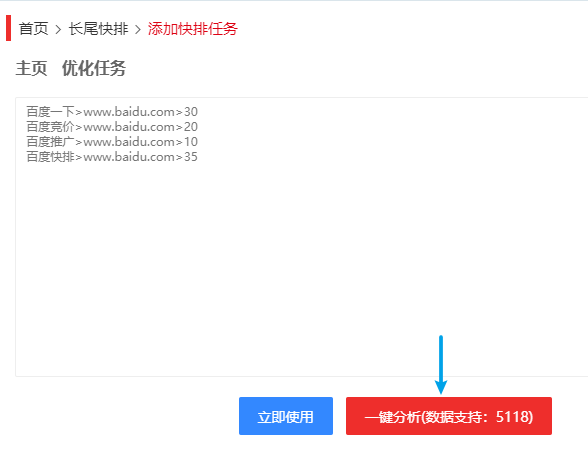Click the number 30 ending first line
588x455 pixels.
point(191,112)
